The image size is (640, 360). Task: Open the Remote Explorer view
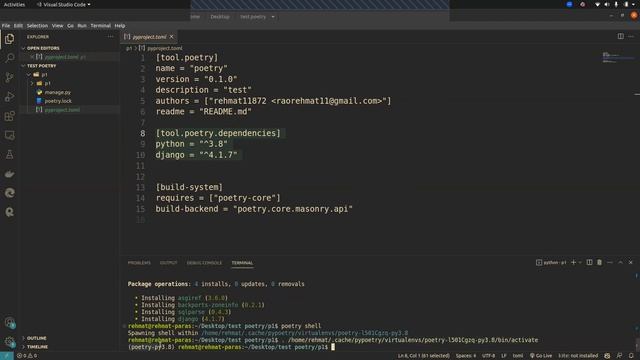9,135
